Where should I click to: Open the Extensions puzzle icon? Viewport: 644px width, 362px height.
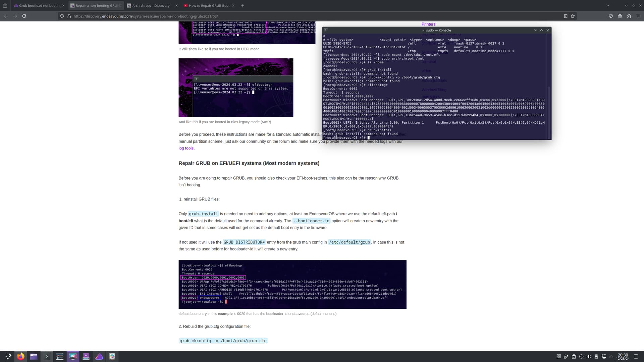pyautogui.click(x=629, y=16)
